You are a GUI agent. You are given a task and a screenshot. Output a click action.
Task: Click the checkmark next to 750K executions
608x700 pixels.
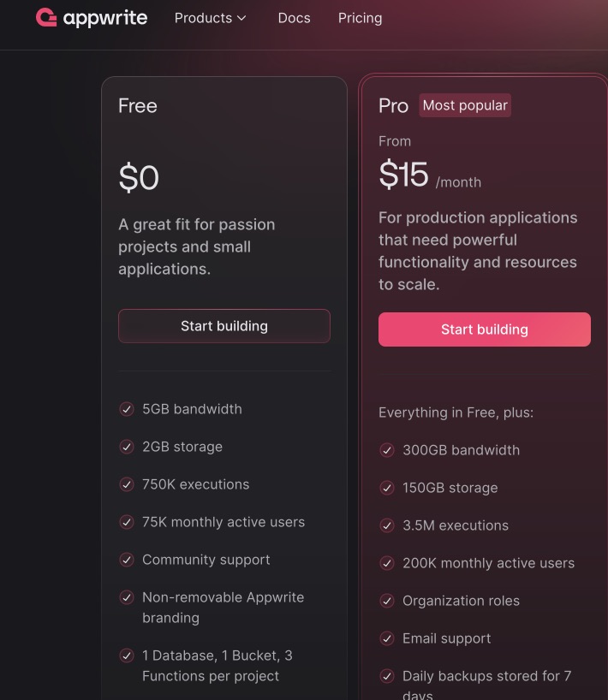[x=127, y=484]
